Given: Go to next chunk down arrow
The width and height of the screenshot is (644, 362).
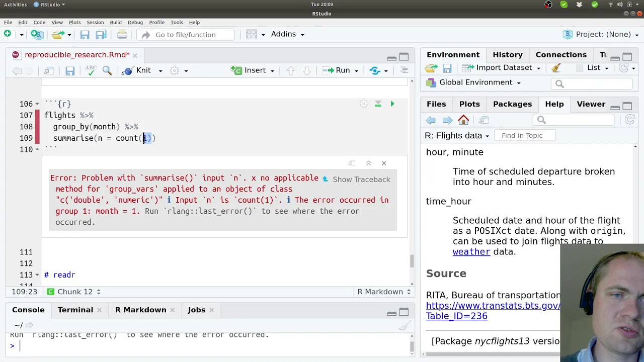Looking at the screenshot, I should (306, 70).
